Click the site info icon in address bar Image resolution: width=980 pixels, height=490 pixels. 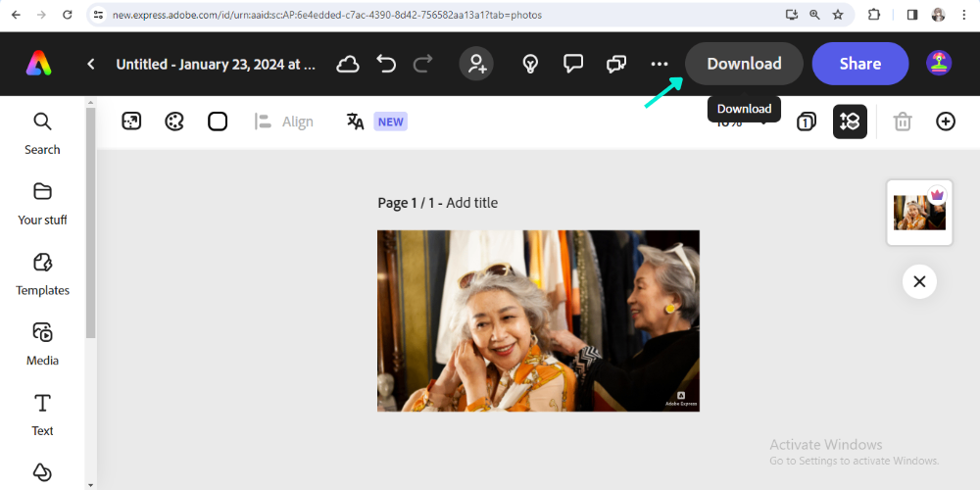(x=98, y=15)
